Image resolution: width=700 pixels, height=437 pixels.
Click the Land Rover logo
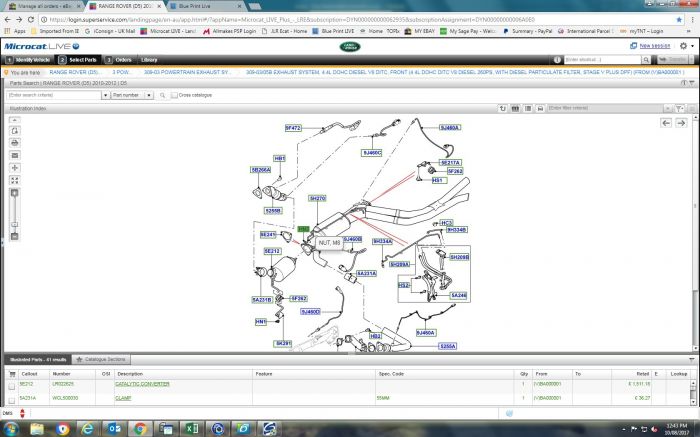tap(350, 46)
